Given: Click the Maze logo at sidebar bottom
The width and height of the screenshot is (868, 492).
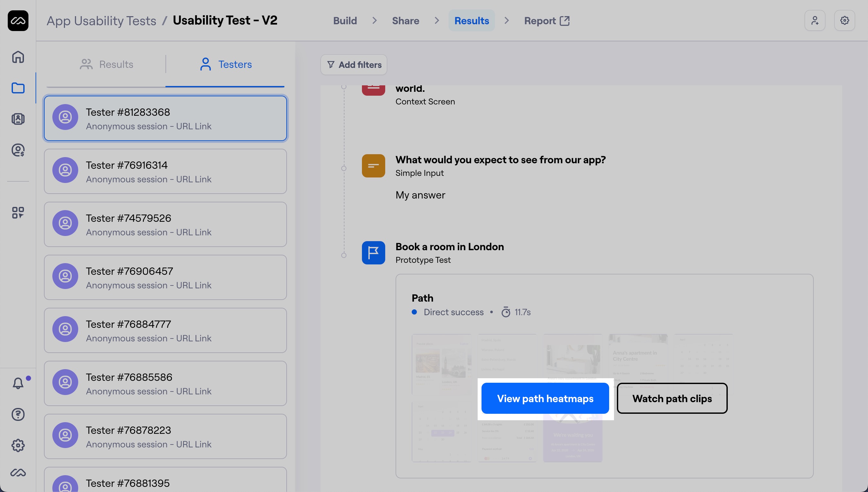Looking at the screenshot, I should tap(18, 473).
